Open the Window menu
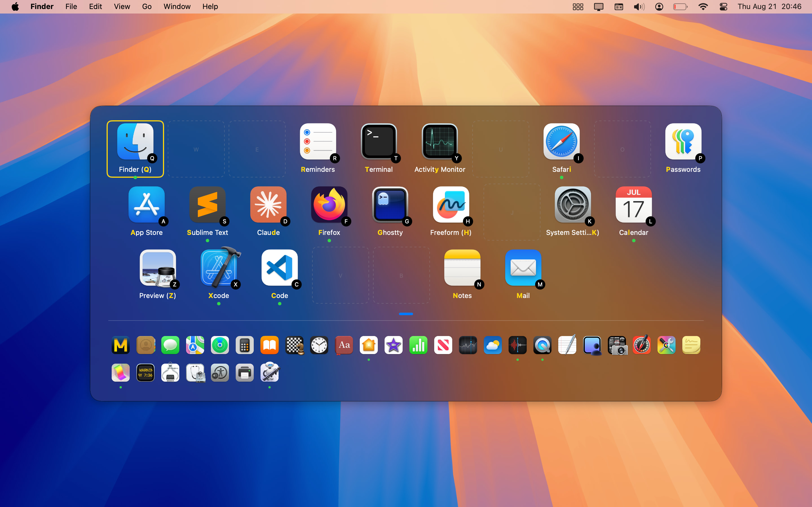Viewport: 812px width, 507px height. [x=177, y=6]
